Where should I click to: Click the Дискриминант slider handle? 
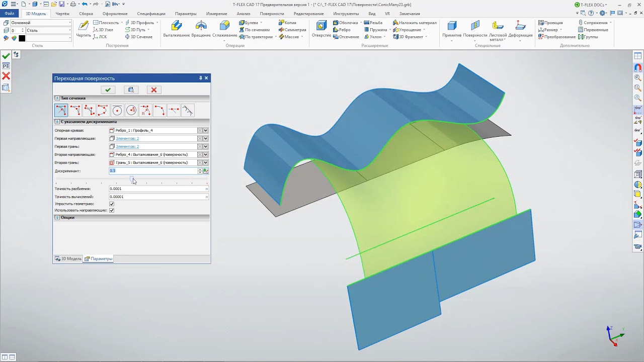coord(132,179)
